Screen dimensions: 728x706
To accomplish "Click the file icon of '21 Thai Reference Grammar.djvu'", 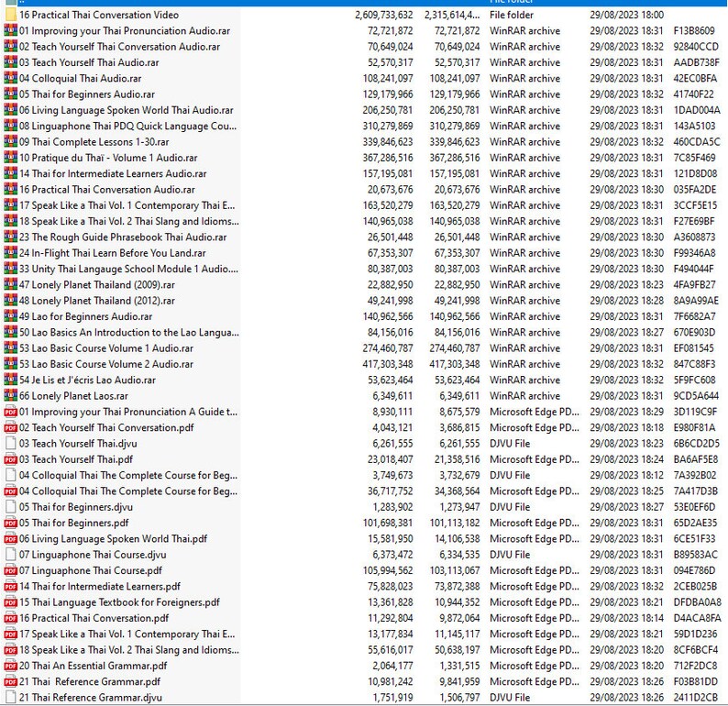I will click(x=11, y=697).
